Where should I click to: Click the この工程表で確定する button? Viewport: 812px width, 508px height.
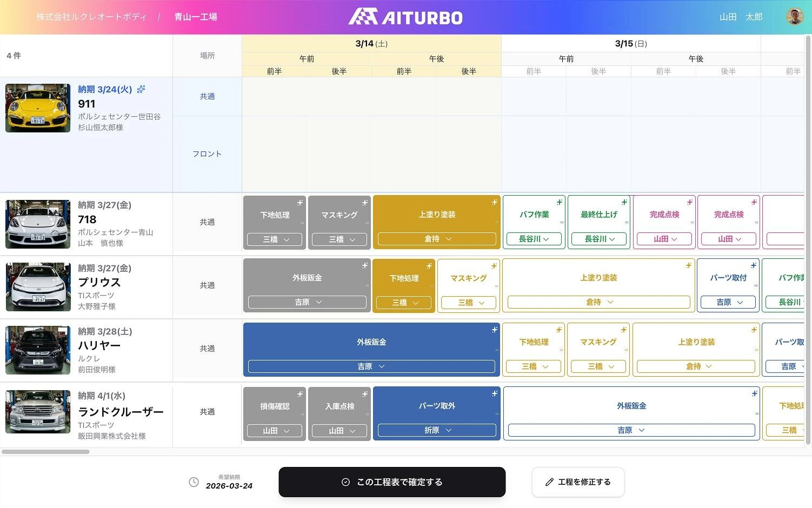tap(392, 482)
